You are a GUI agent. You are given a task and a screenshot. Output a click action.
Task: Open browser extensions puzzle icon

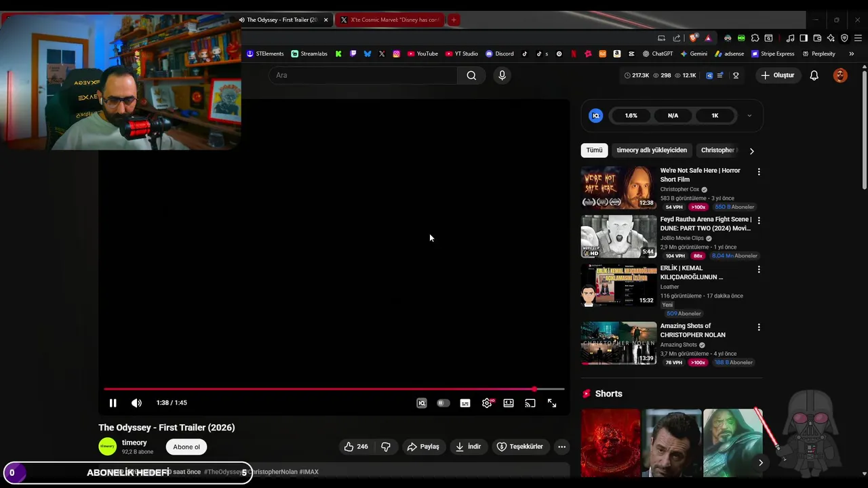coord(755,38)
